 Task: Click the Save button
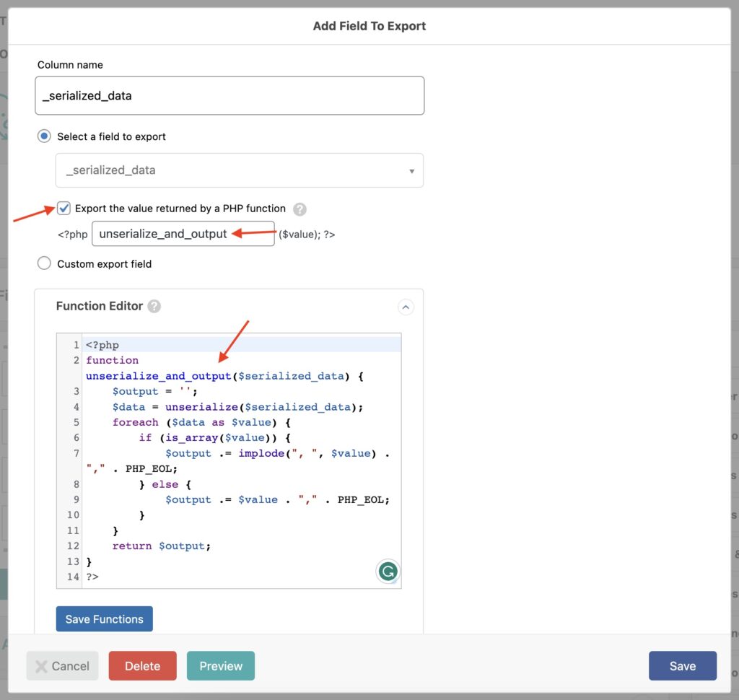[682, 665]
